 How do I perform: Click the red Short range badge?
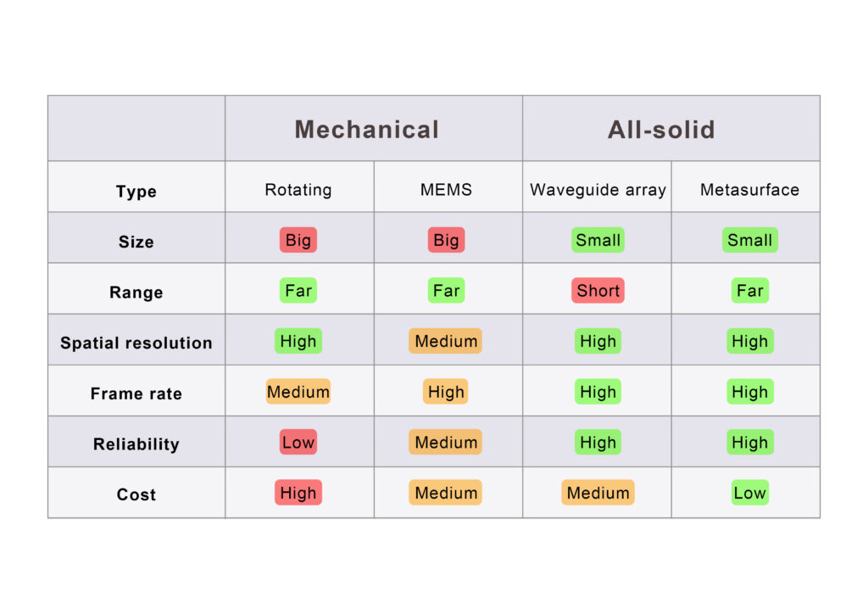click(598, 291)
